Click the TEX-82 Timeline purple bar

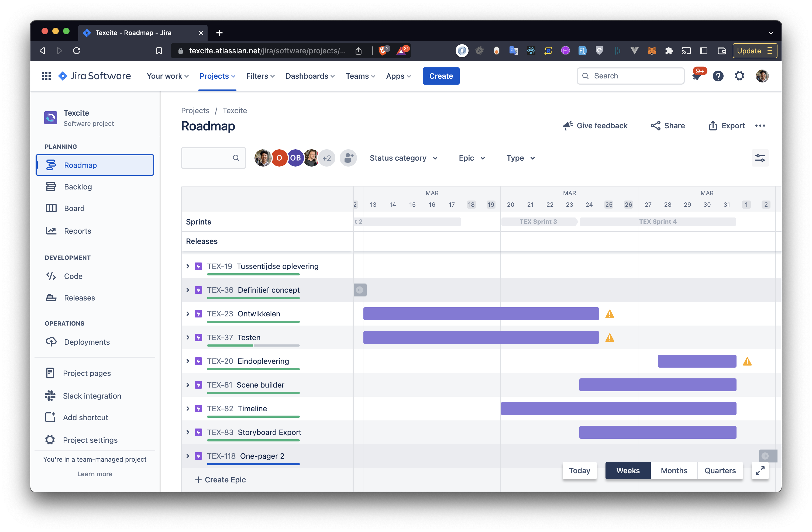click(x=618, y=409)
